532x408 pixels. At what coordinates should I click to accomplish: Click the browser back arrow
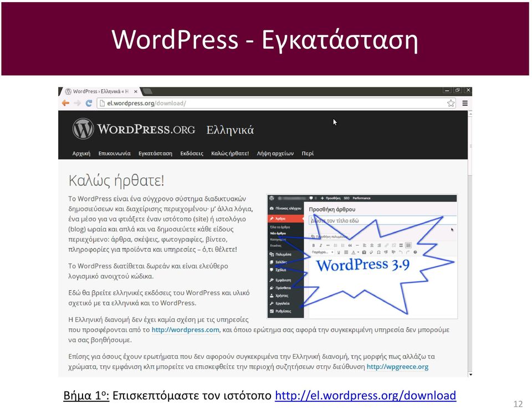click(65, 103)
